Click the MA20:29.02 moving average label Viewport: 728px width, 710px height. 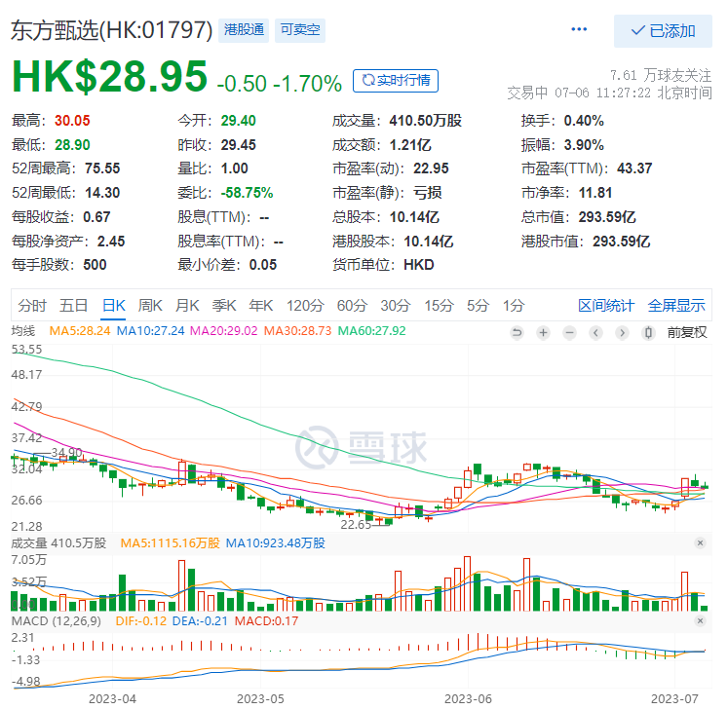[x=224, y=331]
